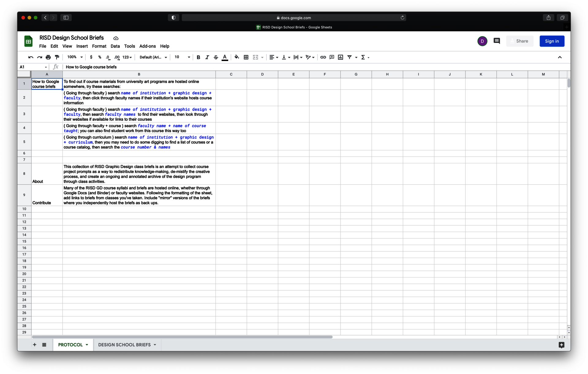Open the Edit menu
Viewport: 588px width, 374px height.
pos(54,46)
